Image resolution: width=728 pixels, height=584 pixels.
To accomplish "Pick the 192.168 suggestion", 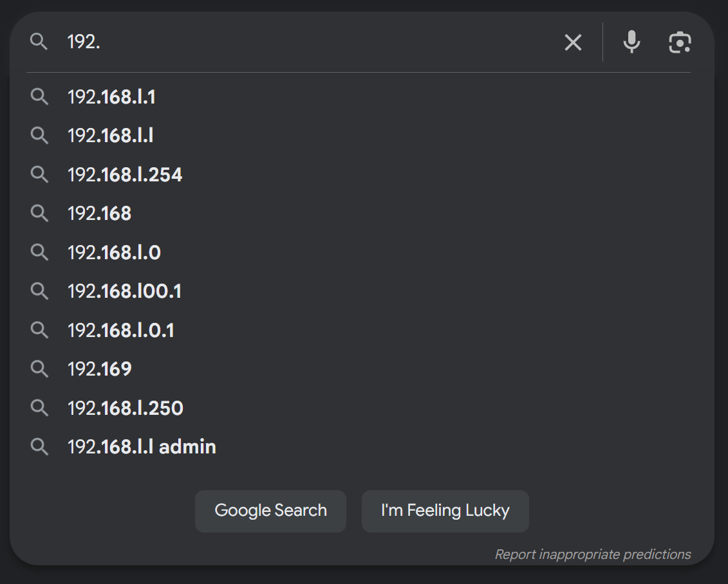I will coord(99,214).
